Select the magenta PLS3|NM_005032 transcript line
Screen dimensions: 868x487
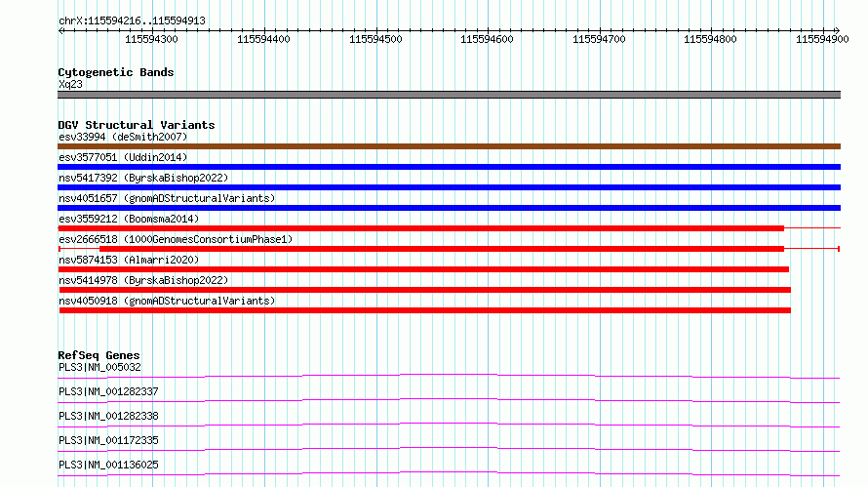click(x=449, y=377)
